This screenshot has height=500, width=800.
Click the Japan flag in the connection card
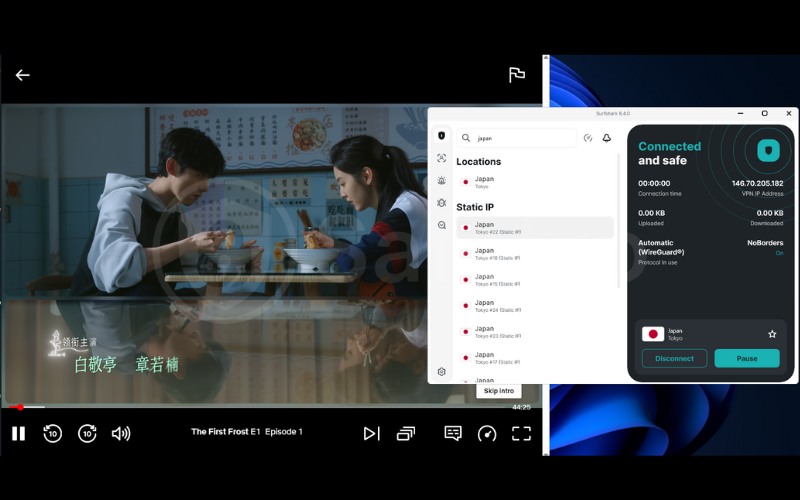pos(653,334)
